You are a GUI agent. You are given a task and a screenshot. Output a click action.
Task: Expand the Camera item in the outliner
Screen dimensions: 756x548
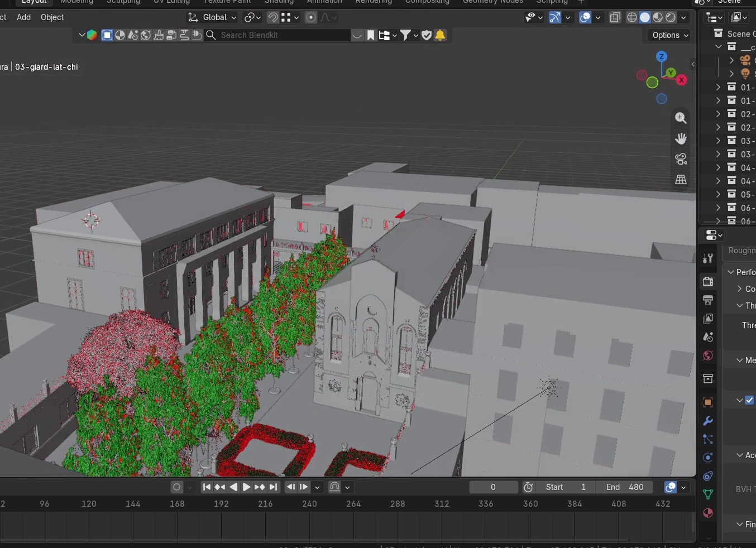(x=731, y=60)
